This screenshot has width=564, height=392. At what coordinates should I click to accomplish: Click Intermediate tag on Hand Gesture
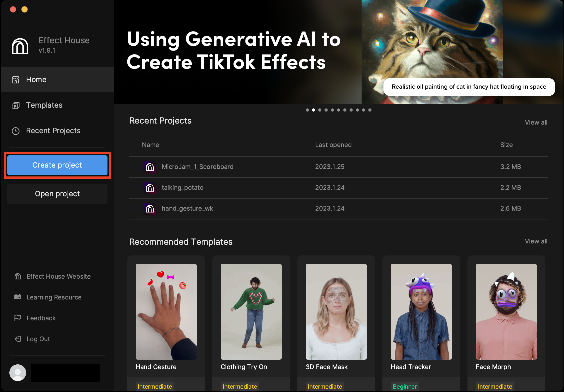155,387
